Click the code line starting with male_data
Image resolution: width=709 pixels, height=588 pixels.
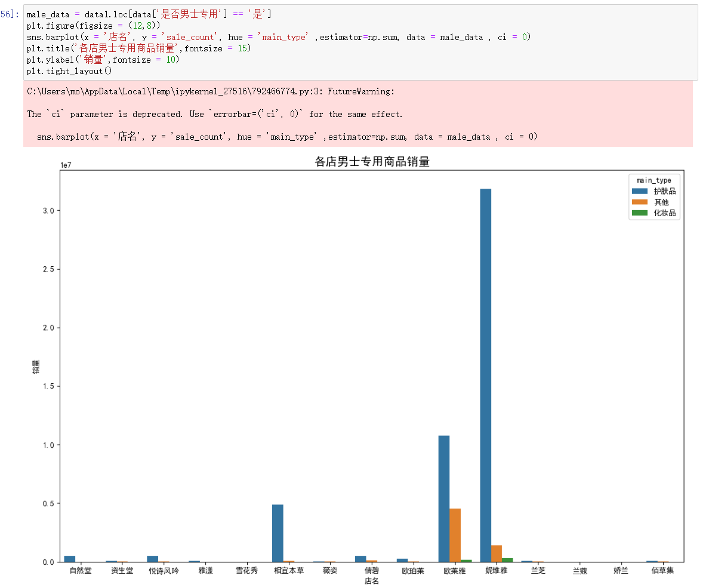149,14
